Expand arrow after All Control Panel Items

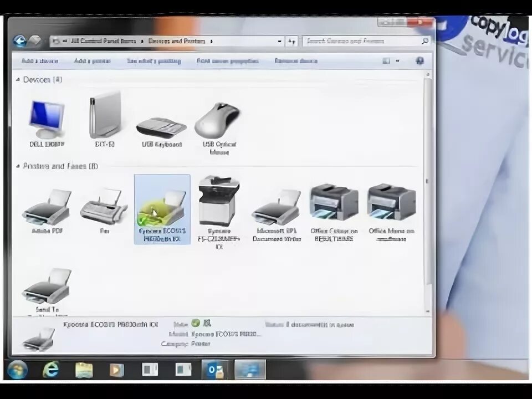(x=142, y=42)
